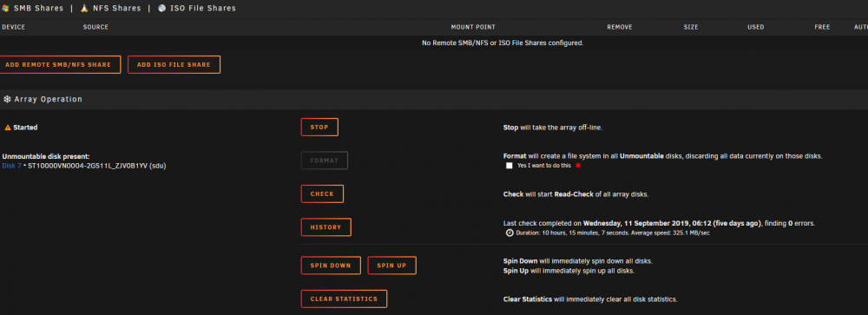Click the Source column header
The height and width of the screenshot is (315, 868).
coord(95,27)
